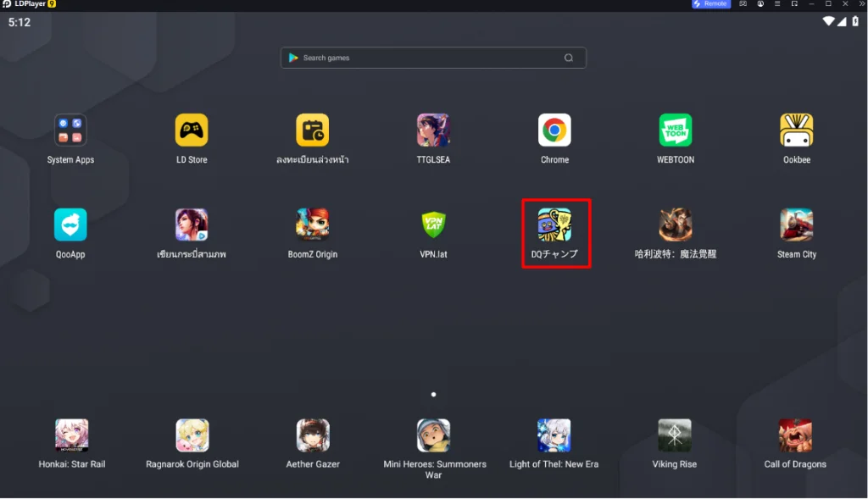This screenshot has height=499, width=868.
Task: Launch the Chrome browser icon
Action: (x=554, y=130)
